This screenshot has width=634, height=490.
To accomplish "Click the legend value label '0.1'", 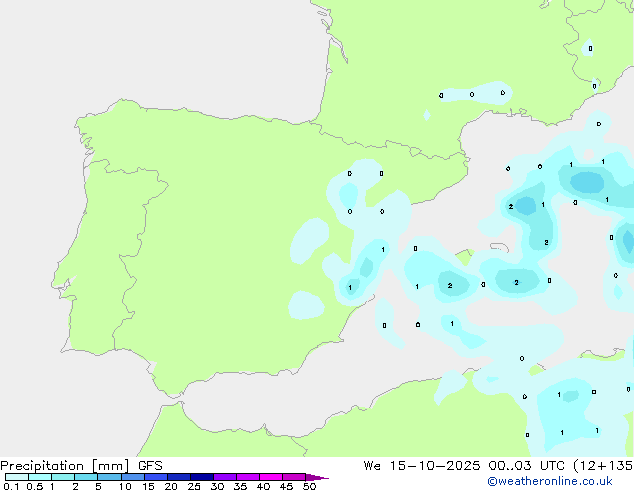I will pos(11,486).
